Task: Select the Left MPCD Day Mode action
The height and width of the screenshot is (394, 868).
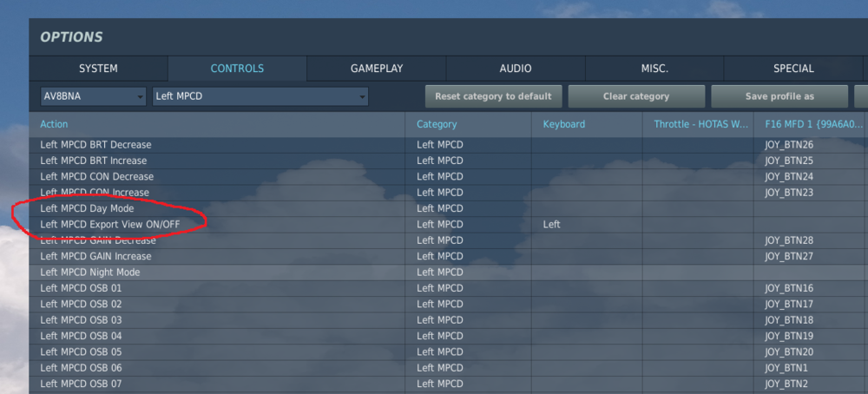Action: [217, 208]
